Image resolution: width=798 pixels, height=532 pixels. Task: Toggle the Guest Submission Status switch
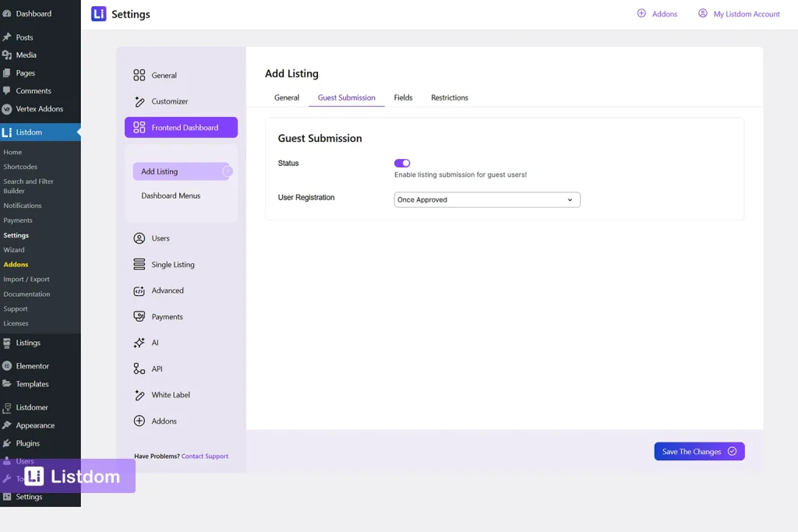402,164
